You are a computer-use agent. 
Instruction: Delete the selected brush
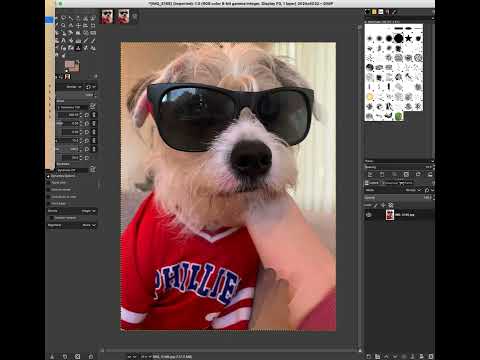tap(406, 174)
